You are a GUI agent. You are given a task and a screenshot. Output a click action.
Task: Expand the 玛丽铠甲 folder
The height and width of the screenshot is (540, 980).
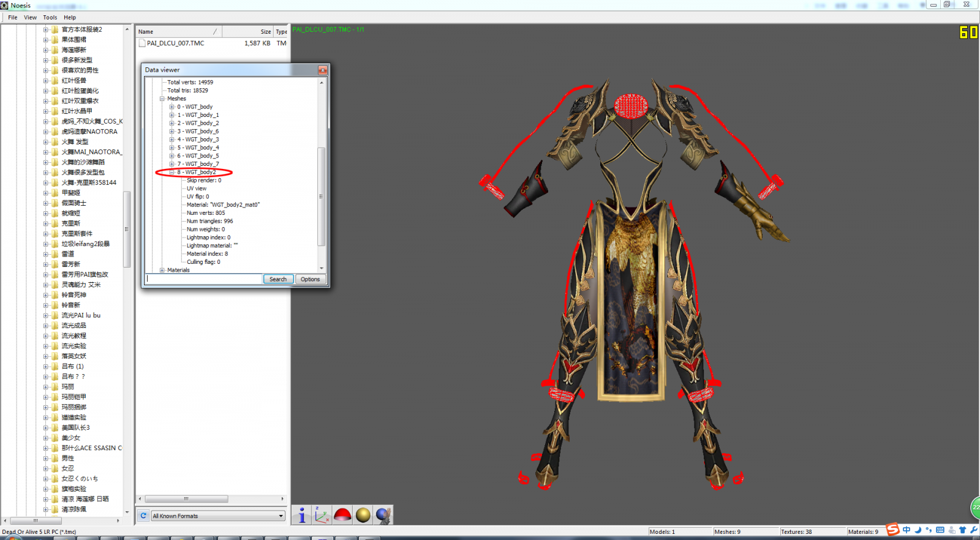click(x=45, y=397)
